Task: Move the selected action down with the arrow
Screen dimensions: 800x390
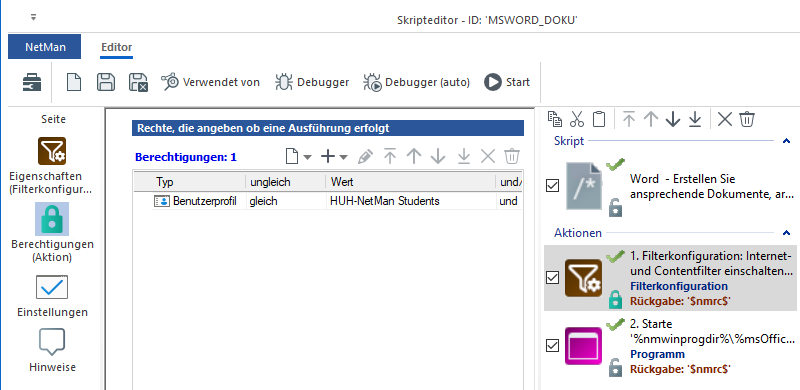Action: [x=673, y=119]
